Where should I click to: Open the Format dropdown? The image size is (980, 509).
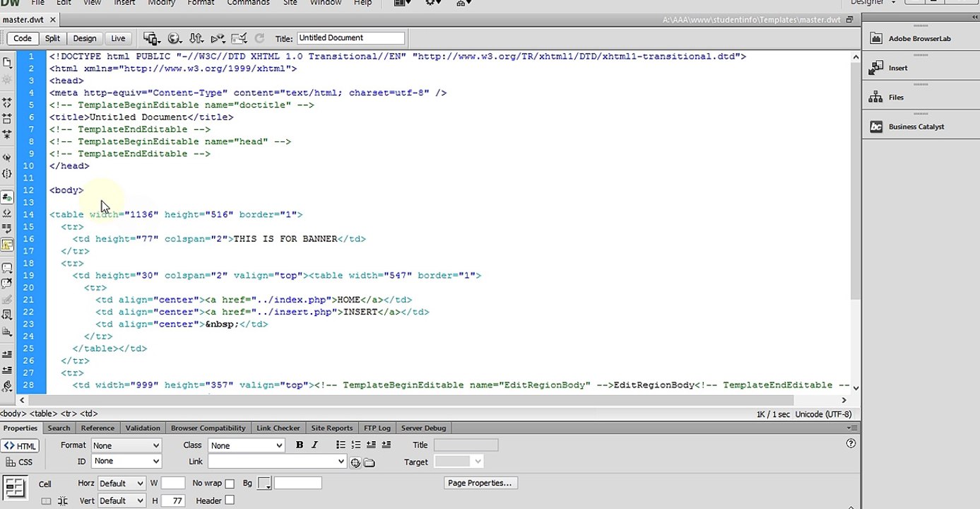(126, 445)
